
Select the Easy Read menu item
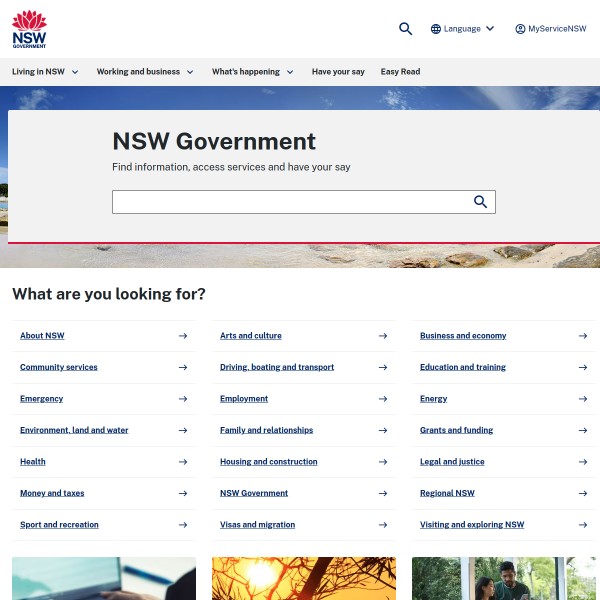pos(400,72)
